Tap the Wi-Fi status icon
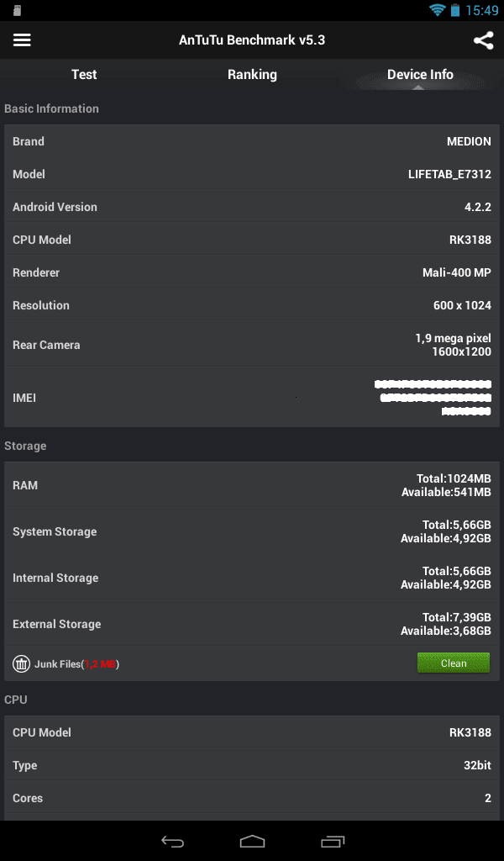This screenshot has height=861, width=504. [x=437, y=10]
